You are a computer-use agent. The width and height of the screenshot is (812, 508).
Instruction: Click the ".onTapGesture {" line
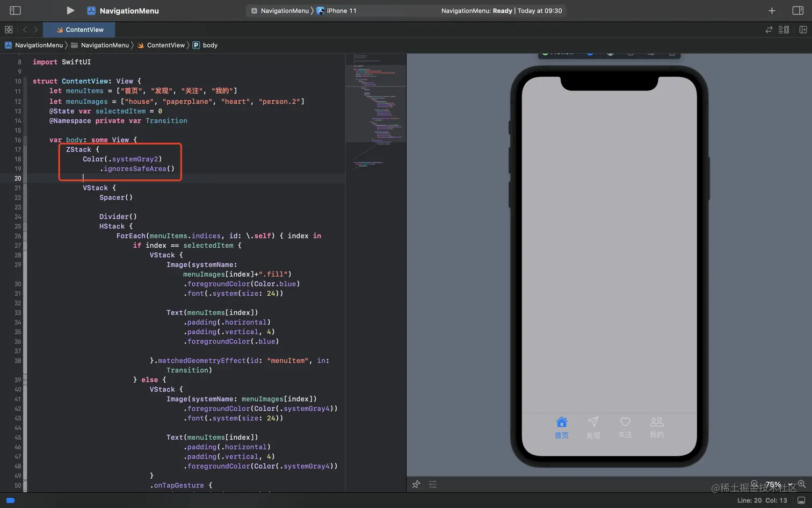(x=181, y=485)
